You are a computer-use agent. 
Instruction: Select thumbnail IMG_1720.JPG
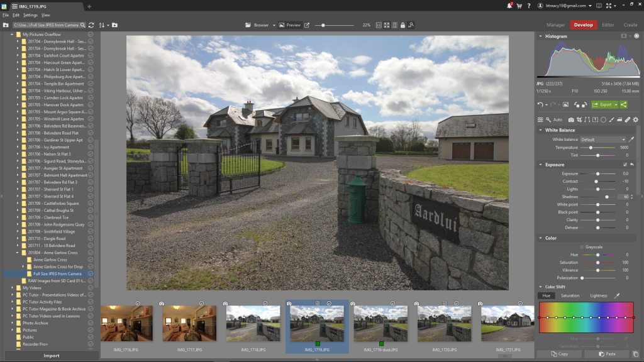(445, 327)
